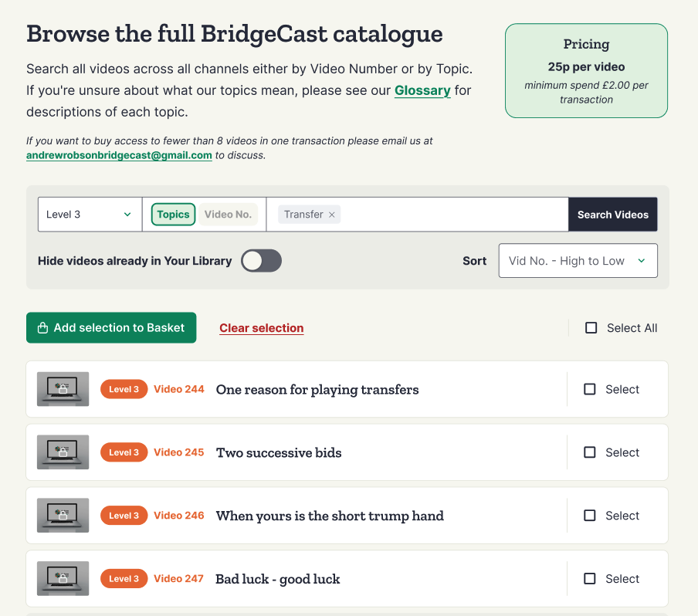This screenshot has width=698, height=616.
Task: Click the basket icon on Add selection button
Action: pyautogui.click(x=42, y=328)
